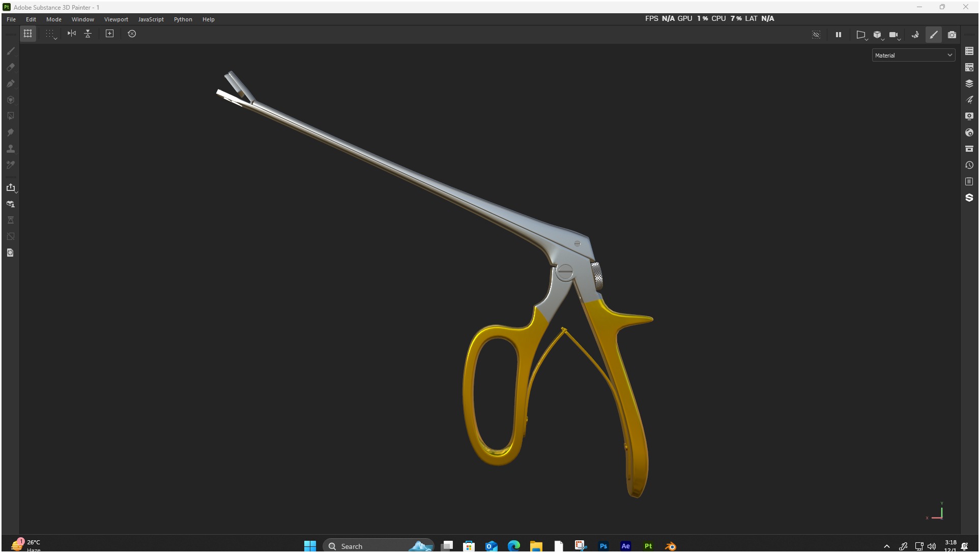Screen dimensions: 980x553
Task: Open the Material channel dropdown
Action: 913,55
